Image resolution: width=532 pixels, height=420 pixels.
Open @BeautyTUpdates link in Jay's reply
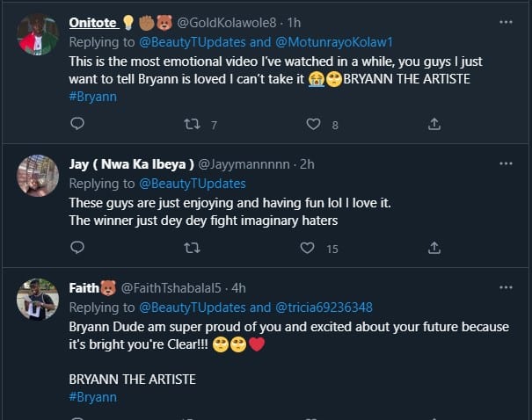click(x=192, y=184)
